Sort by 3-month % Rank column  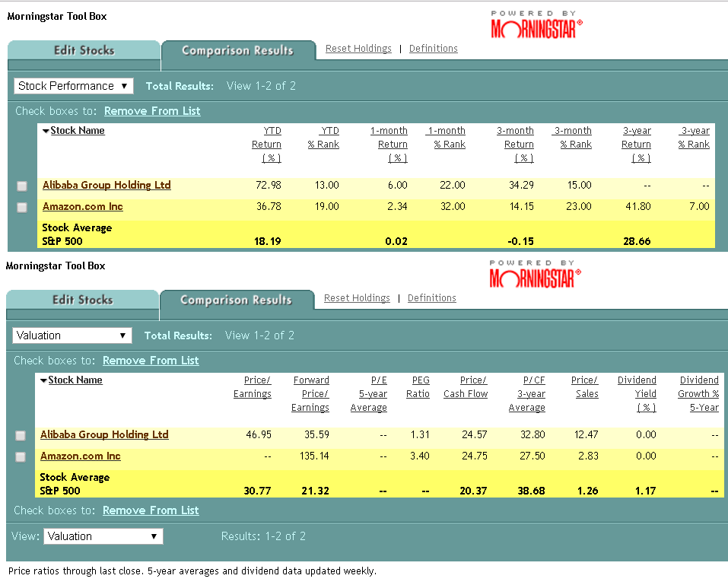[x=573, y=138]
